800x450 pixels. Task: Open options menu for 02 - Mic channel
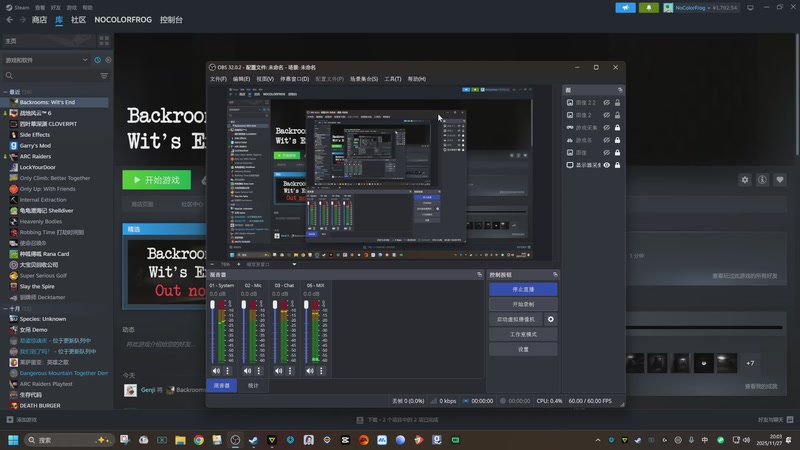click(x=260, y=371)
